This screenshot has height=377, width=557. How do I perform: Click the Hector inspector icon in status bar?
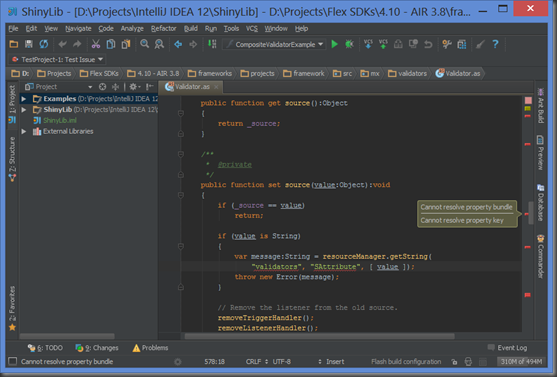(468, 362)
